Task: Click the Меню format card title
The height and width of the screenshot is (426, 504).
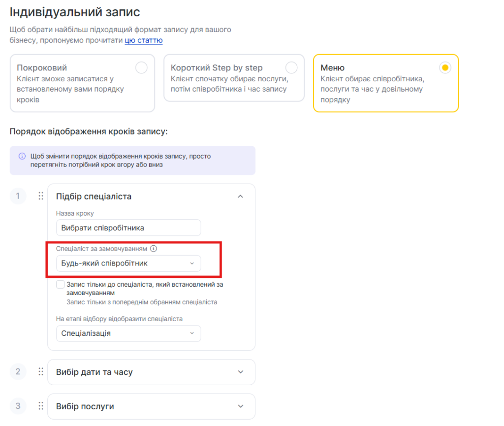Action: [333, 68]
